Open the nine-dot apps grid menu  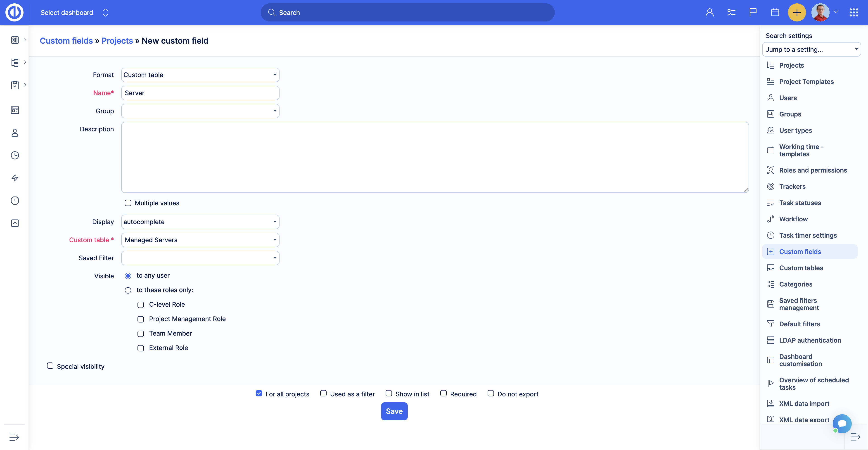854,13
